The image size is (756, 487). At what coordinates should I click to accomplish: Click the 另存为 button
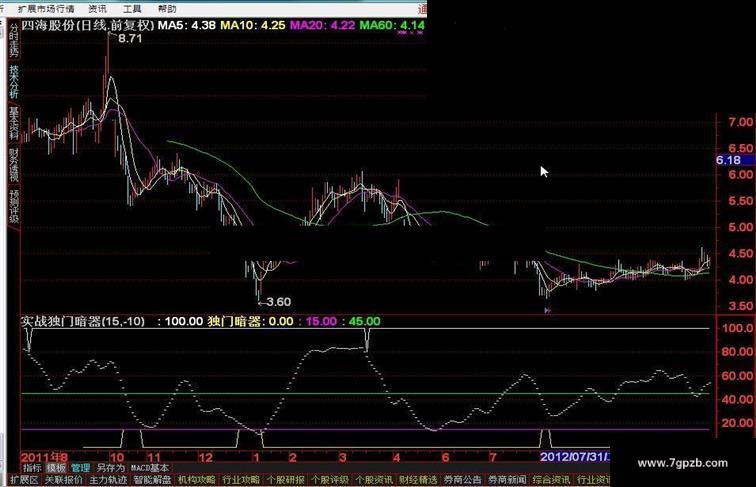110,468
